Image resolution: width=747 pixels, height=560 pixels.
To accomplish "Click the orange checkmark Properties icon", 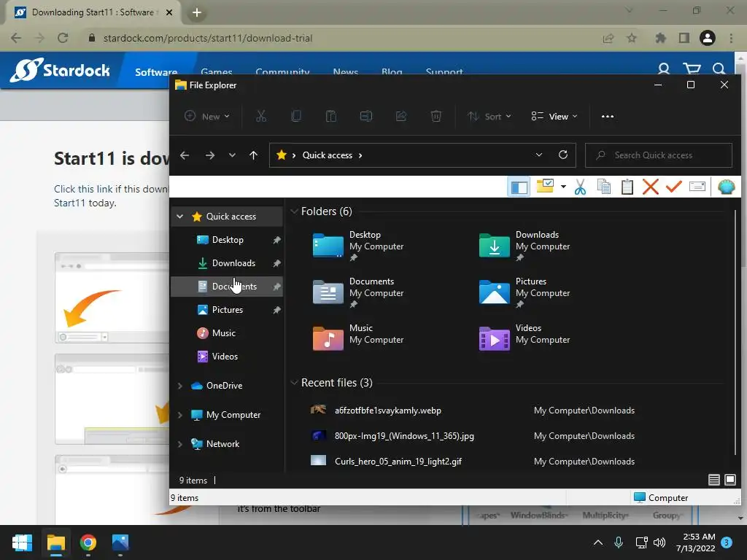I will pos(673,186).
